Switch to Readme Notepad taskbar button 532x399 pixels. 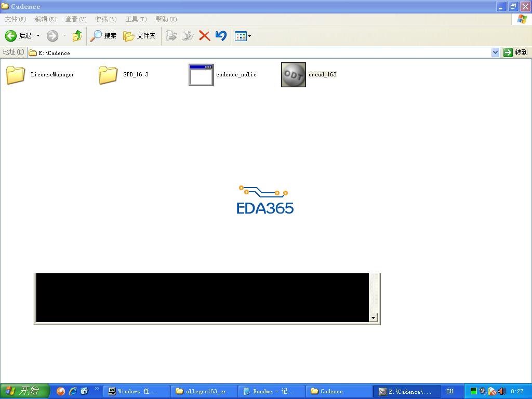[x=271, y=392]
